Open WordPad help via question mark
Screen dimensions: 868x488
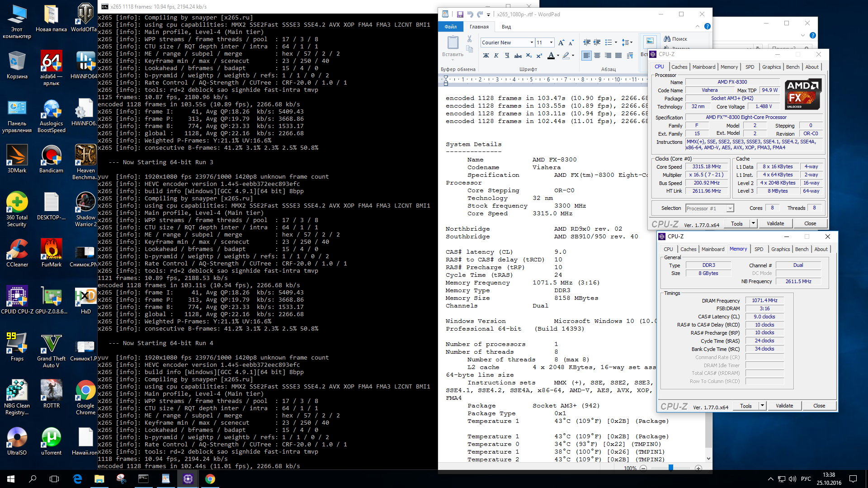click(708, 26)
